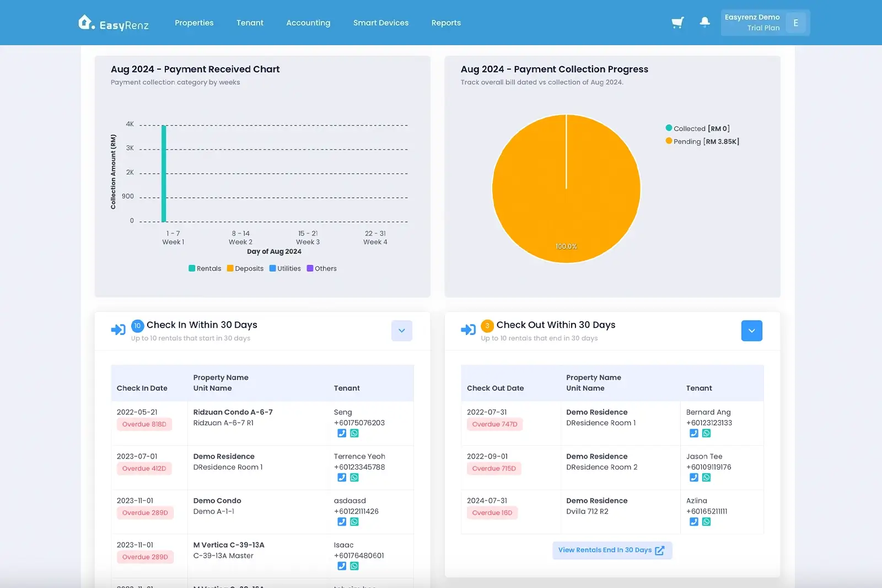
Task: Toggle Rentals series in chart legend
Action: [205, 269]
